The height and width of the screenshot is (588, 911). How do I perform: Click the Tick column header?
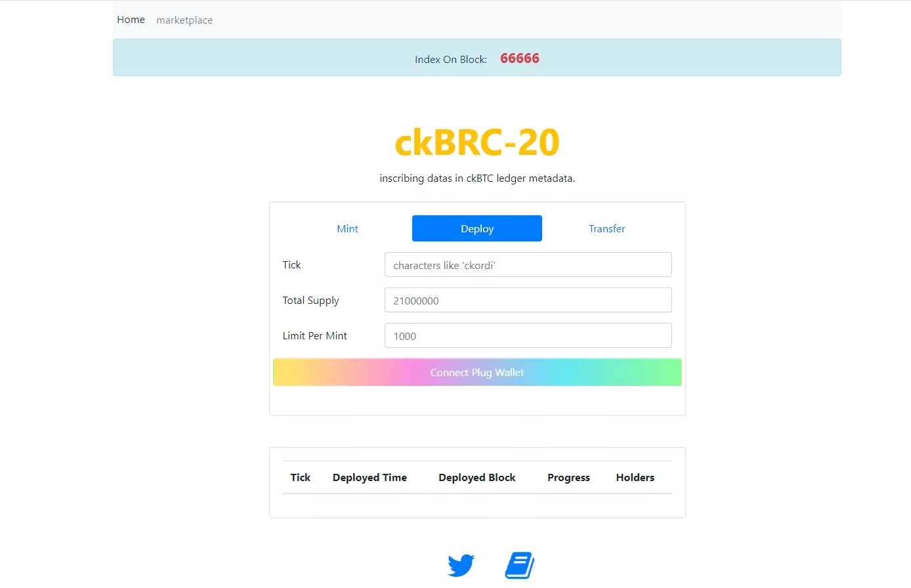(x=300, y=478)
